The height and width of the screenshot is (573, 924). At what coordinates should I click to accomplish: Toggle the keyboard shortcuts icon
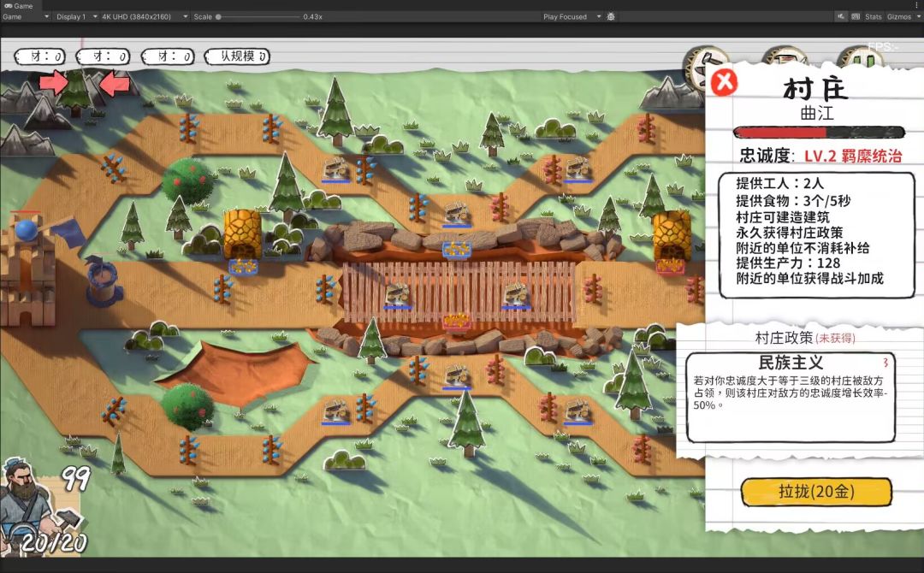[x=856, y=16]
